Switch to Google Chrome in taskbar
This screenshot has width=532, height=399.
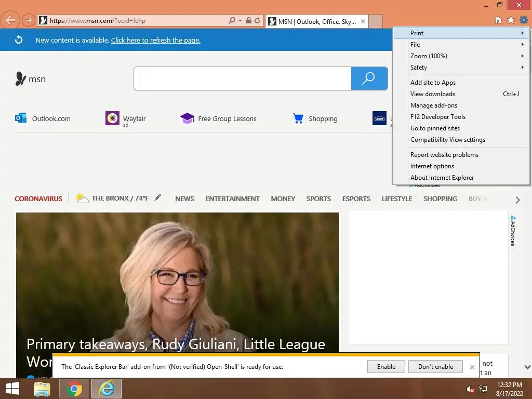click(74, 389)
